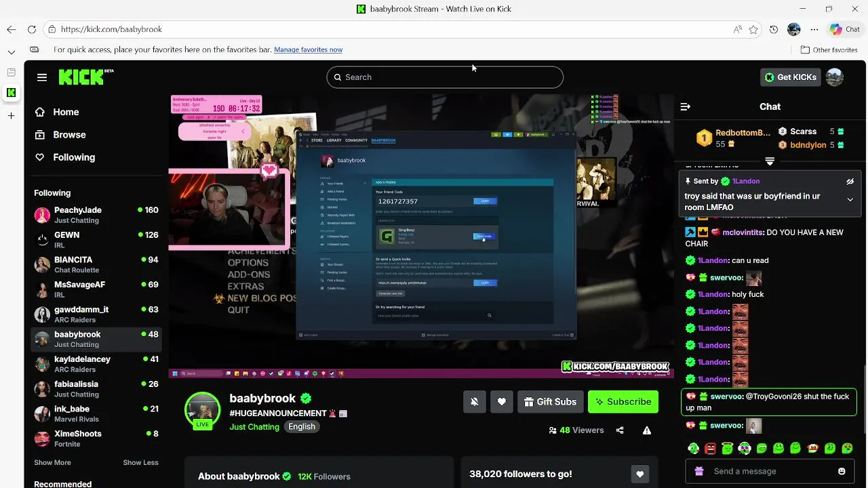Screen dimensions: 868x488
Task: Open XimeShoots channel in sidebar
Action: click(x=96, y=439)
